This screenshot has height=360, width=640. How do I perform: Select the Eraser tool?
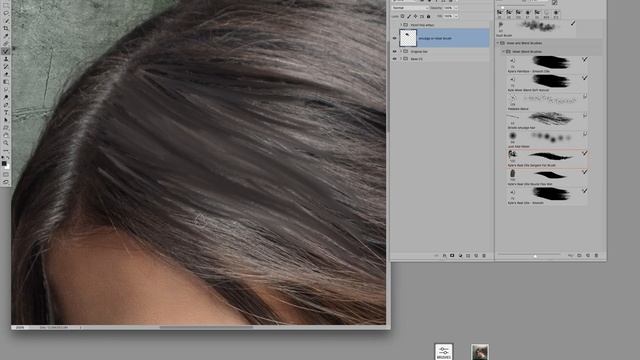6,74
